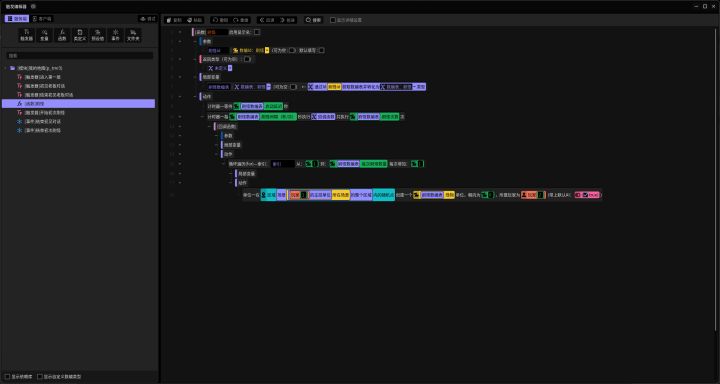Toggle the pink bool checkbox in create-unit action
This screenshot has width=720, height=384.
[585, 195]
